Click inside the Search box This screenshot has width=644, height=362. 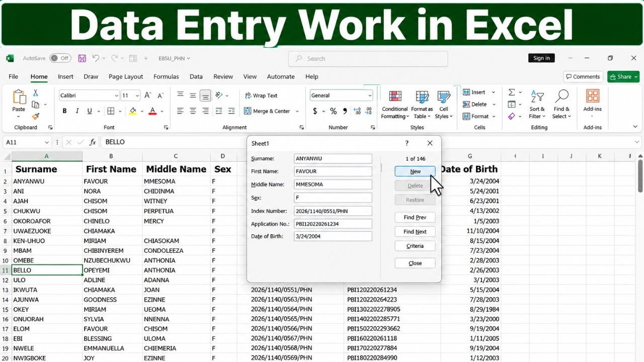point(368,58)
